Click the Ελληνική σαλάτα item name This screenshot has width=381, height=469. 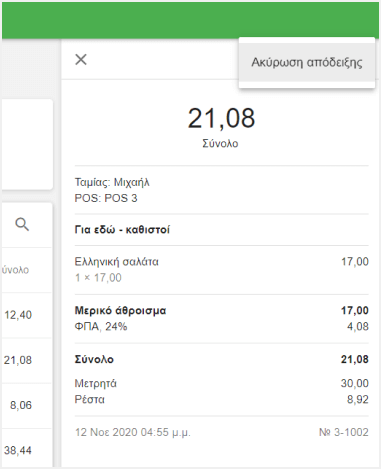click(x=116, y=262)
